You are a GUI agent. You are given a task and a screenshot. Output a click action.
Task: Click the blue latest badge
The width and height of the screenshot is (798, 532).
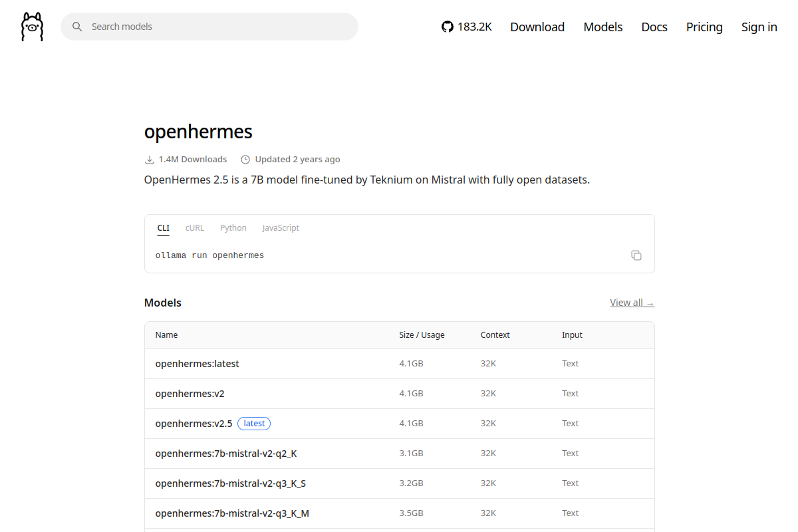pyautogui.click(x=254, y=424)
